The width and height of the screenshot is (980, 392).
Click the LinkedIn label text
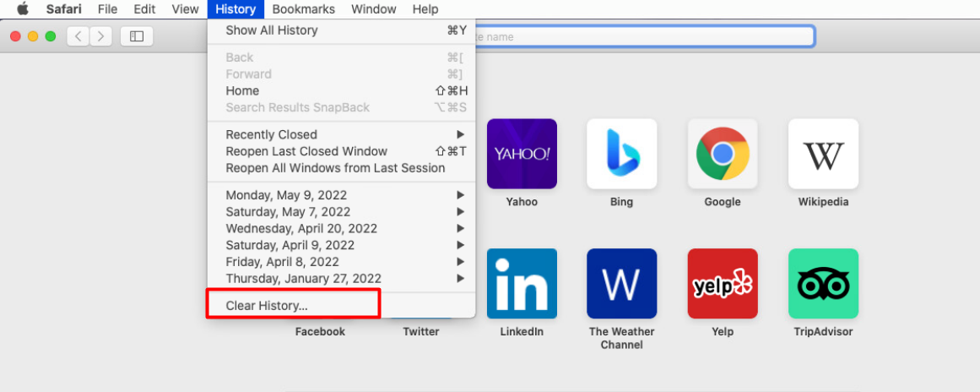[x=522, y=331]
